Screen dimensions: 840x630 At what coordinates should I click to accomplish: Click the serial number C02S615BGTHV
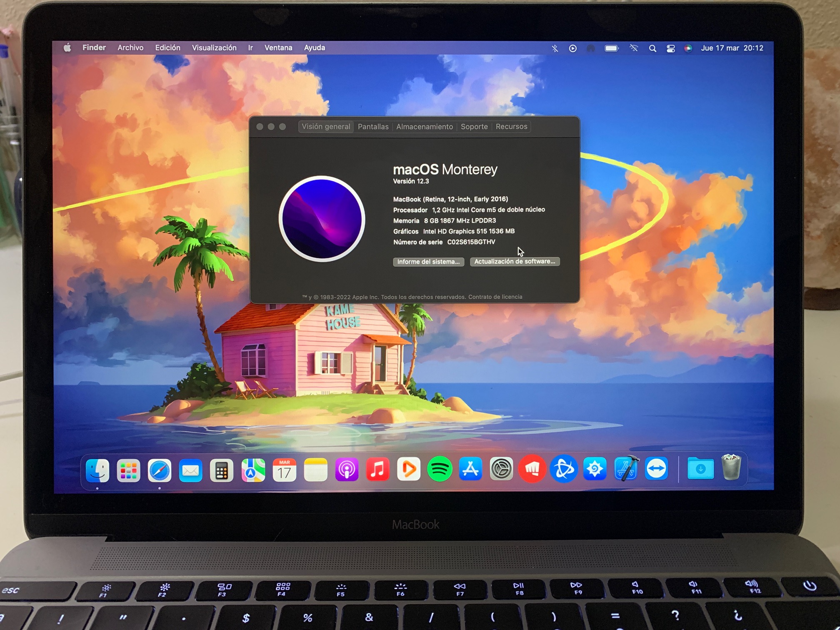[471, 242]
